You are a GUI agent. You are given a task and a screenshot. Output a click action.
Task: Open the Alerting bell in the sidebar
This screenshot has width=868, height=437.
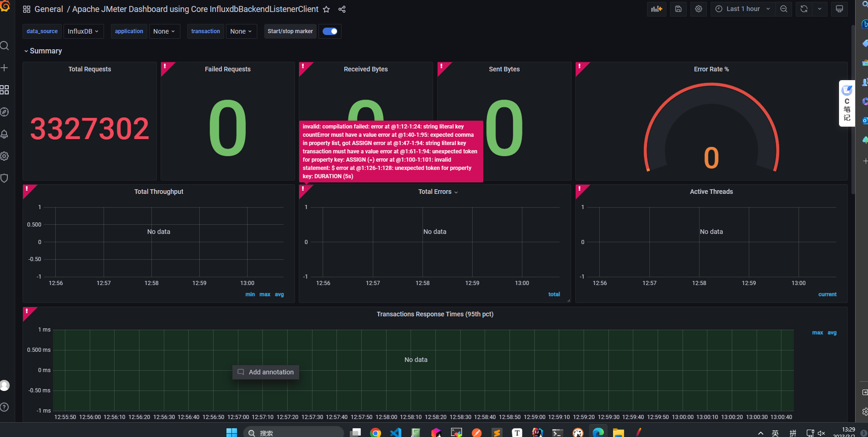coord(5,134)
